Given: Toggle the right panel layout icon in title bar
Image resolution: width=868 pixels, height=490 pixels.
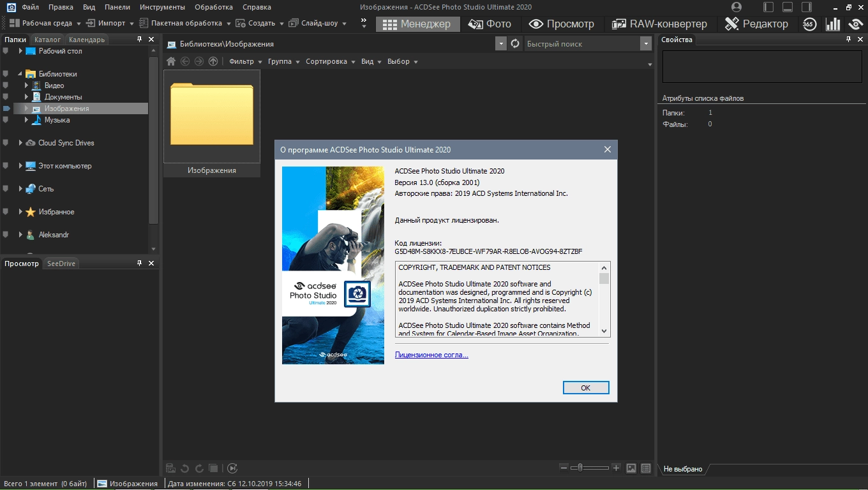Looking at the screenshot, I should [807, 7].
